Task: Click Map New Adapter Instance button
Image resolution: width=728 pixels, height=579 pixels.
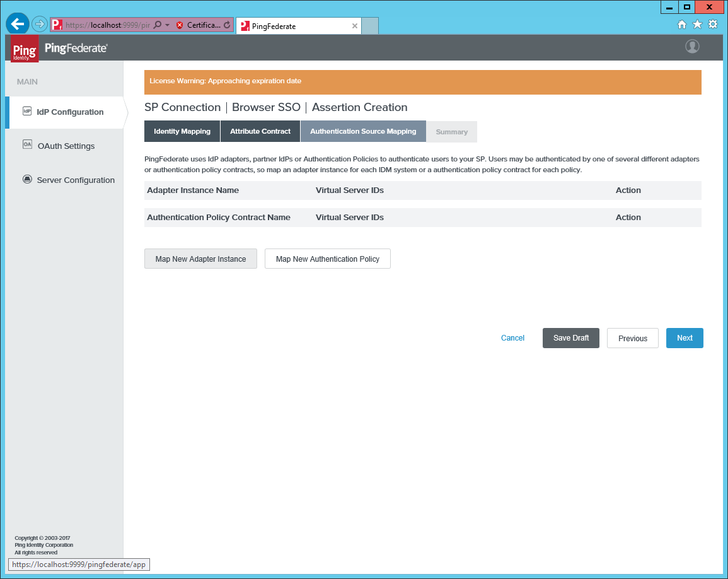Action: click(x=200, y=259)
